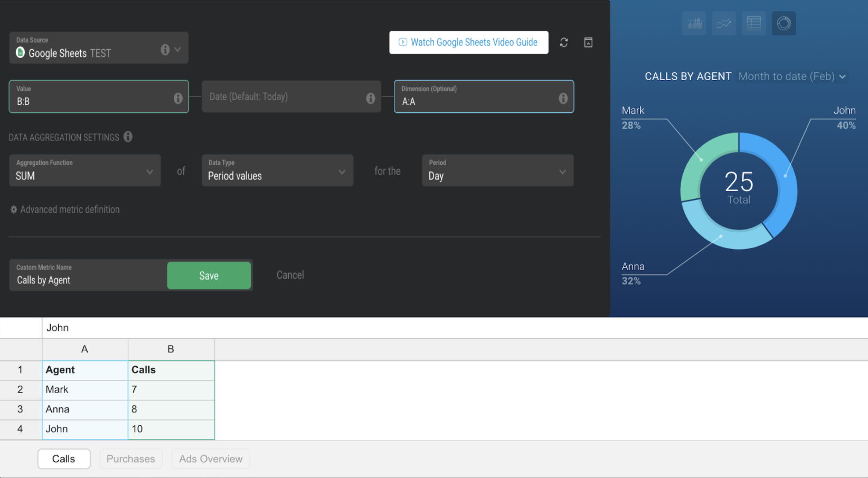
Task: Select the line chart visualization icon
Action: click(724, 23)
